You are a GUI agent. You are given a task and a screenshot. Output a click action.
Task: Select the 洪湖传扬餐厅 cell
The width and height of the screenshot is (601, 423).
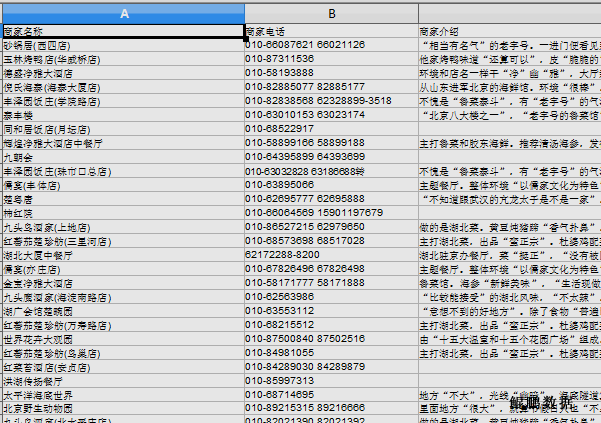coord(123,381)
